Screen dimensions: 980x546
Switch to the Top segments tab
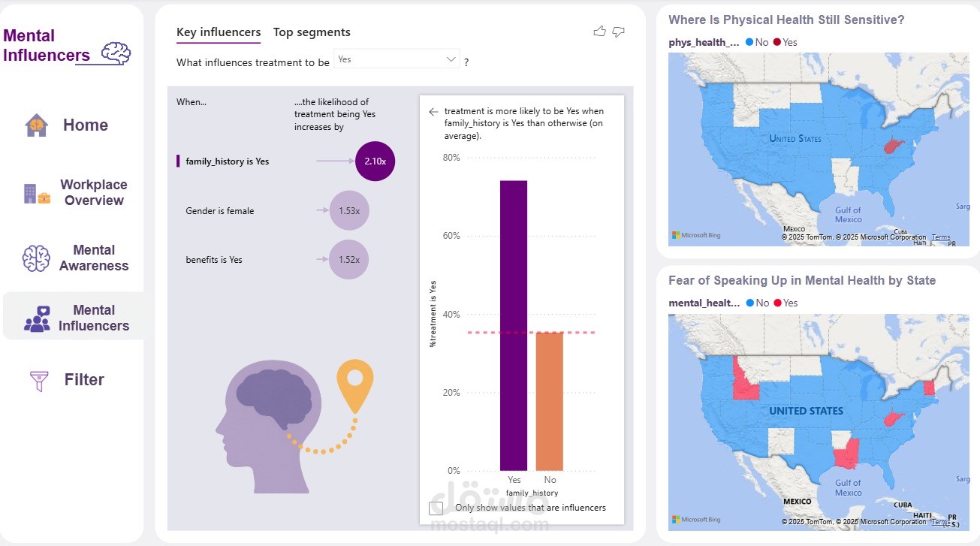(312, 32)
